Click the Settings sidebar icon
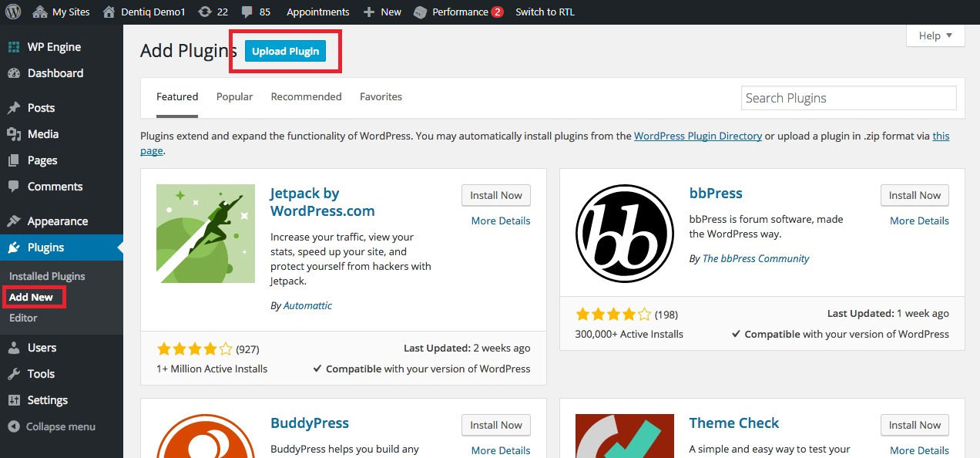The height and width of the screenshot is (458, 980). pos(14,400)
